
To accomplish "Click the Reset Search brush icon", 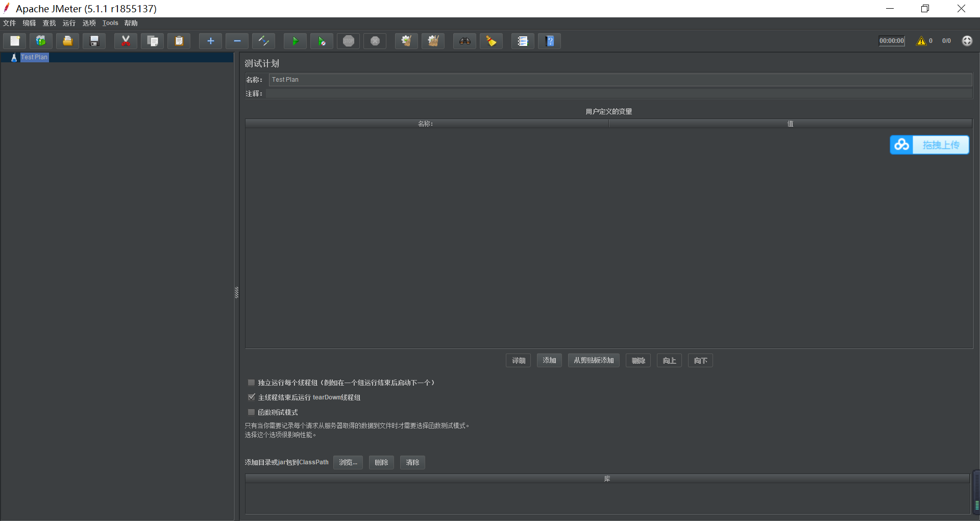I will click(491, 41).
